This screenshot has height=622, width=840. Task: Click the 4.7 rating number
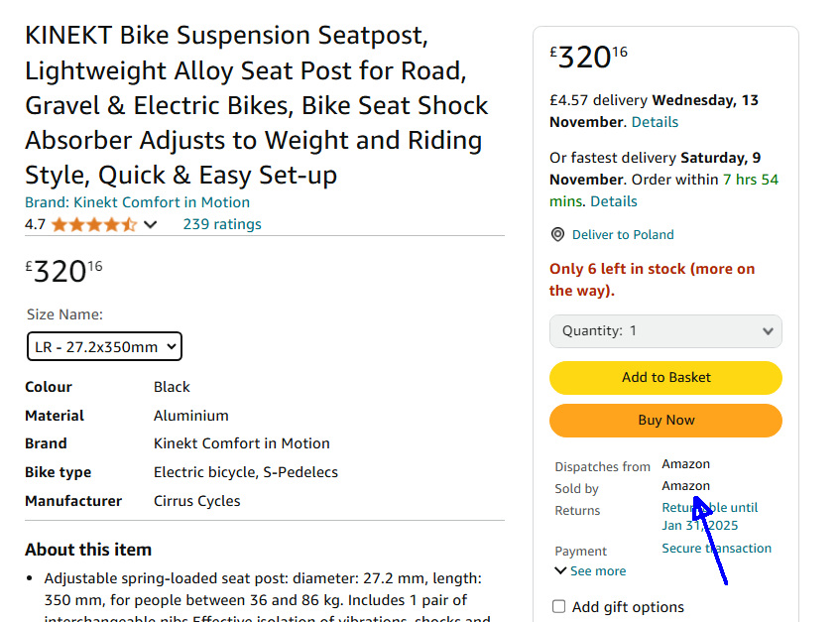35,224
